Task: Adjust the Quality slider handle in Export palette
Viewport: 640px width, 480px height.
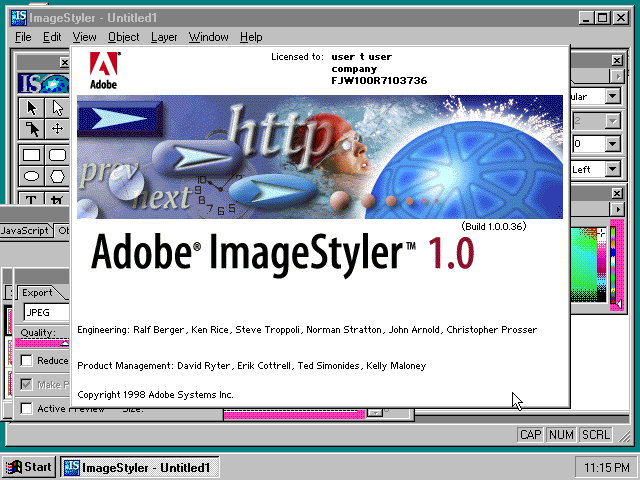Action: (64, 343)
